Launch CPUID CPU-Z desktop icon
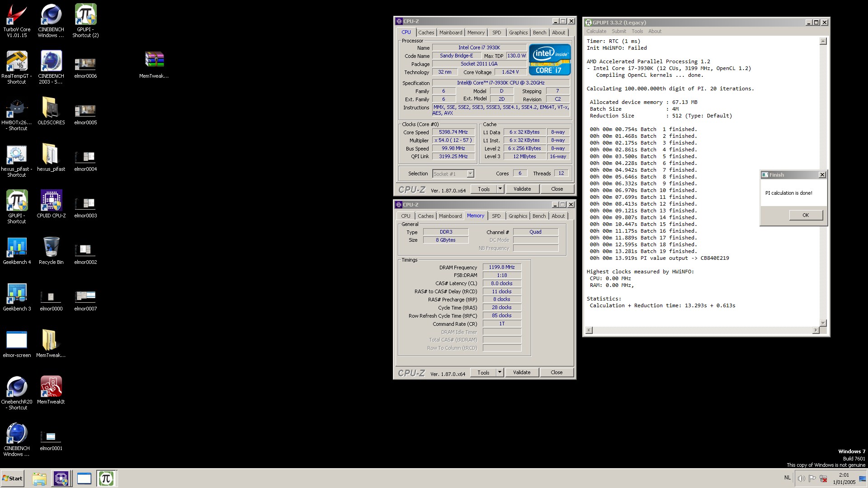868x488 pixels. point(51,204)
